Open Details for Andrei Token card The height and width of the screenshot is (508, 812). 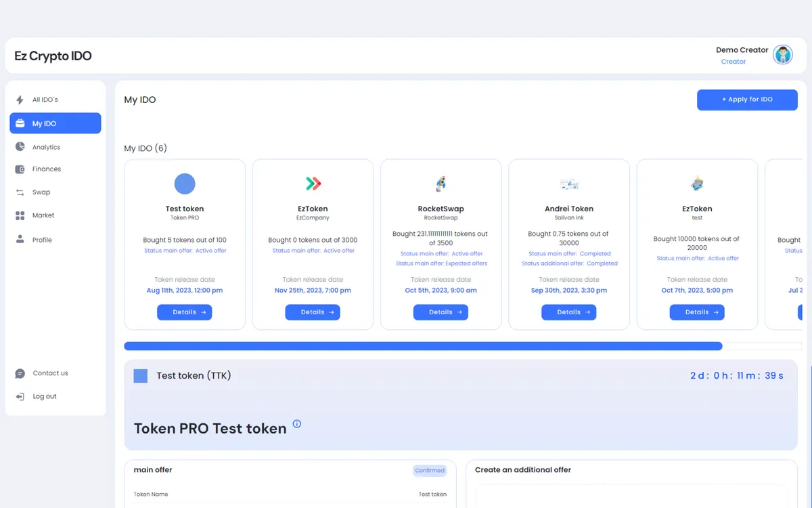[569, 312]
